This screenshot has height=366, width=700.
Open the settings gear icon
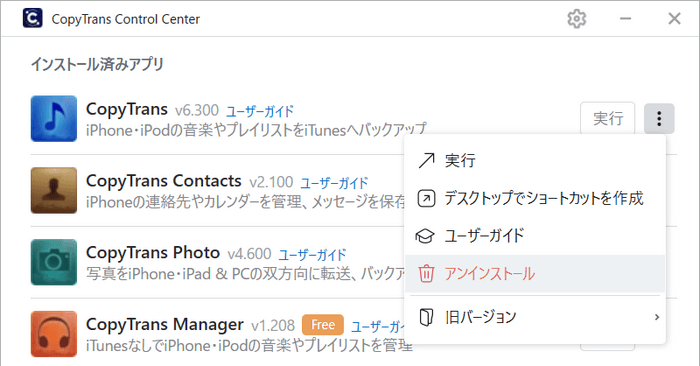tap(576, 19)
